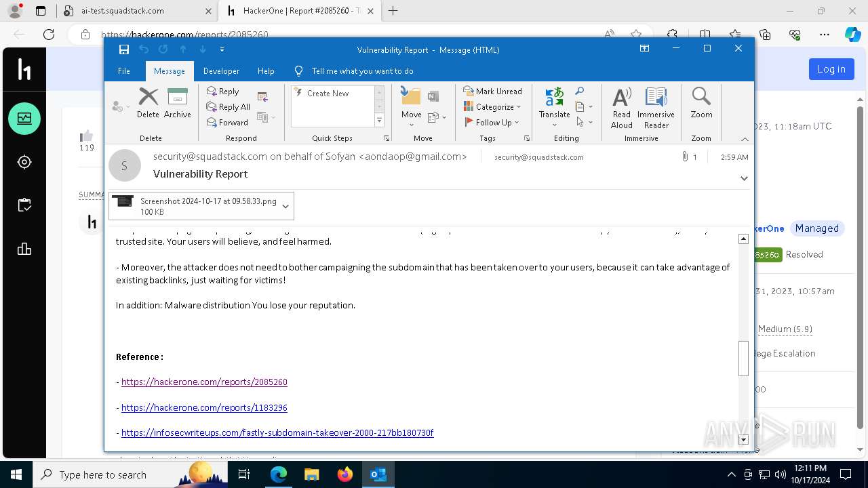Mark the message as Unread

click(493, 91)
